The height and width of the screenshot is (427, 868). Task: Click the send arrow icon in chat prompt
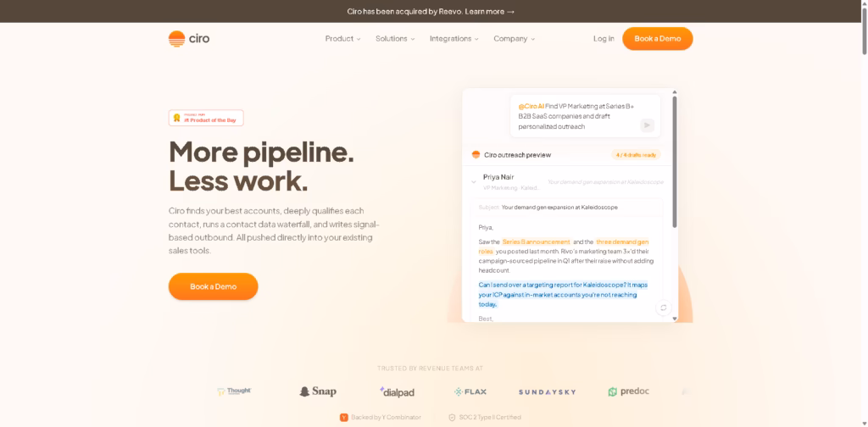(647, 125)
